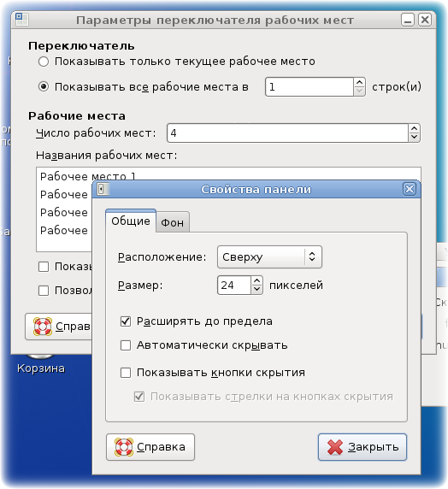Open the 'Расположение' dropdown showing Сверху

(269, 257)
